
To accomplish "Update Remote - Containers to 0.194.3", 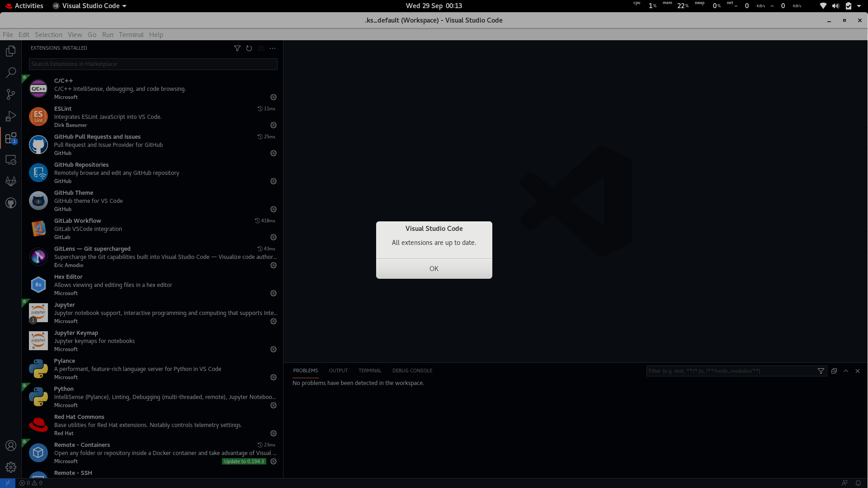I will pyautogui.click(x=244, y=461).
